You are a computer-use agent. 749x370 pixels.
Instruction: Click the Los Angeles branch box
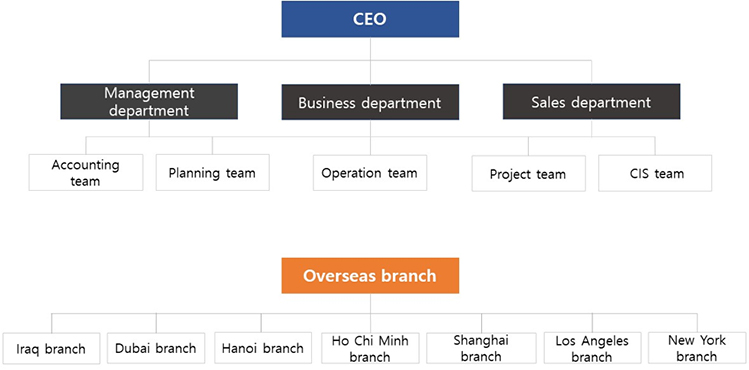coord(592,349)
